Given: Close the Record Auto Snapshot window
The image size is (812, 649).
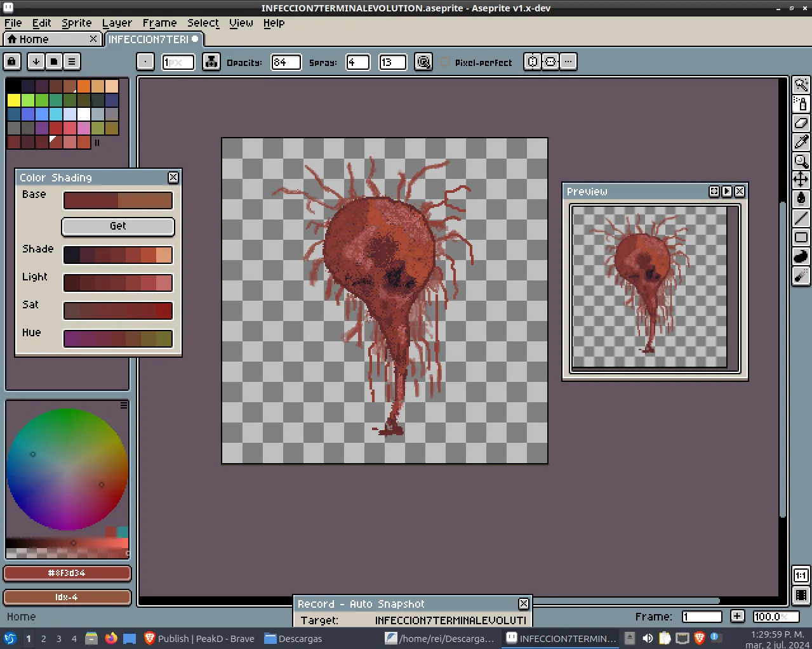Looking at the screenshot, I should tap(524, 604).
